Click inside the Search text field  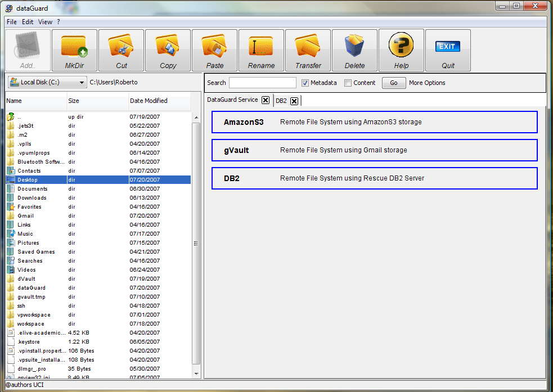point(262,83)
